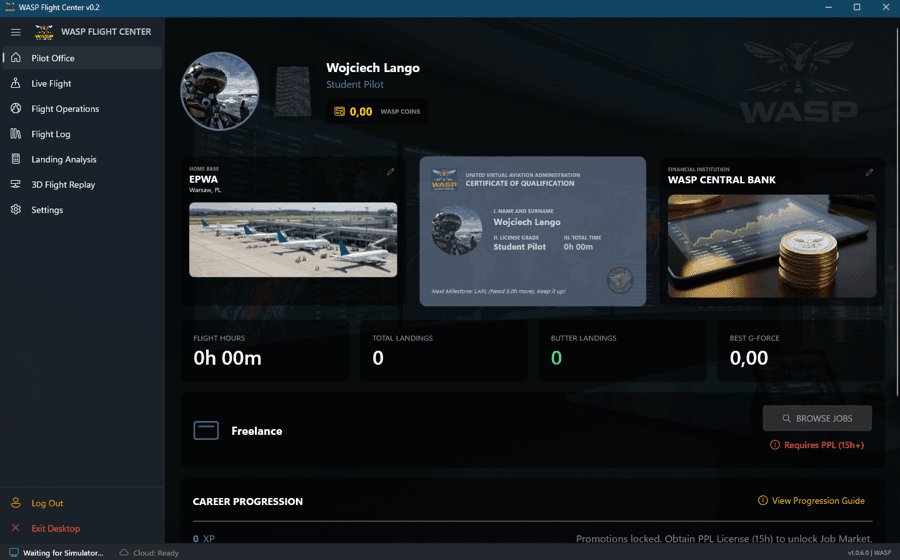Image resolution: width=900 pixels, height=560 pixels.
Task: Click the rank badge image next to avatar
Action: (293, 91)
